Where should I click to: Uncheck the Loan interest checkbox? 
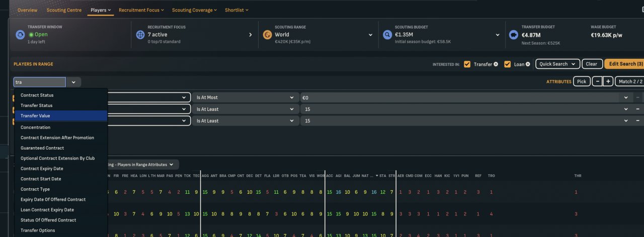(x=507, y=64)
